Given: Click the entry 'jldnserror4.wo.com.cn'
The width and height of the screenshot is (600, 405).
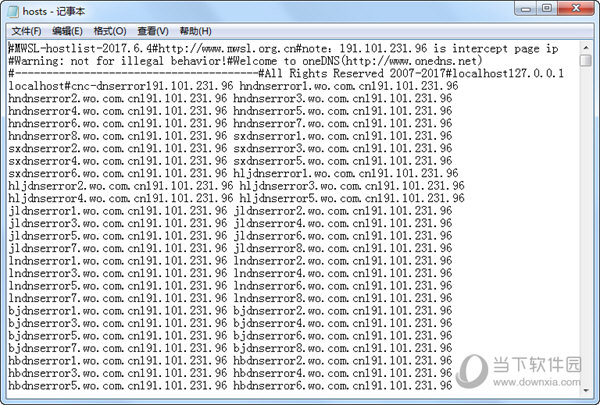Looking at the screenshot, I should coord(298,223).
